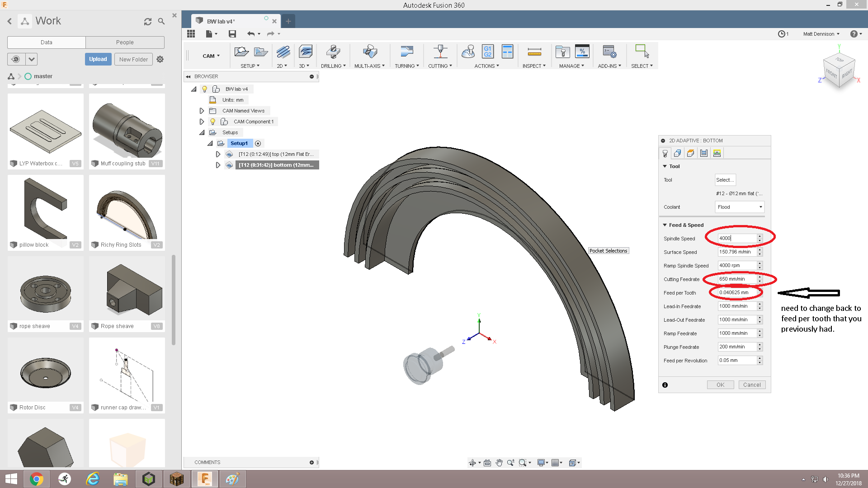868x488 pixels.
Task: Expand CAM Component:1 node
Action: 202,122
